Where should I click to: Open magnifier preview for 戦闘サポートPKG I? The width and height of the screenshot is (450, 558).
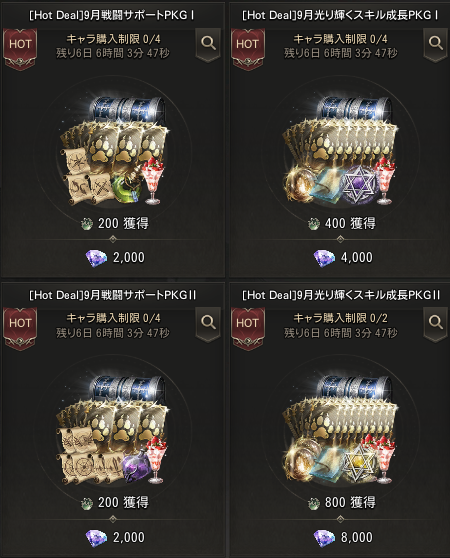point(208,44)
